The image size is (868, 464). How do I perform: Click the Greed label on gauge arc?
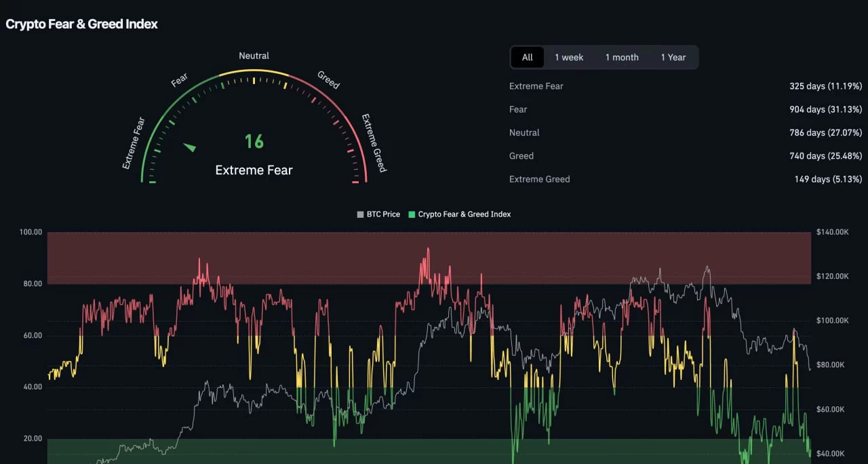[x=328, y=80]
